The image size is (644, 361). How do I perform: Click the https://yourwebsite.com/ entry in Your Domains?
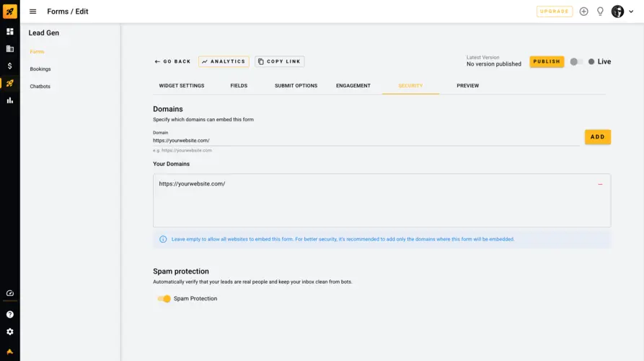(x=192, y=184)
